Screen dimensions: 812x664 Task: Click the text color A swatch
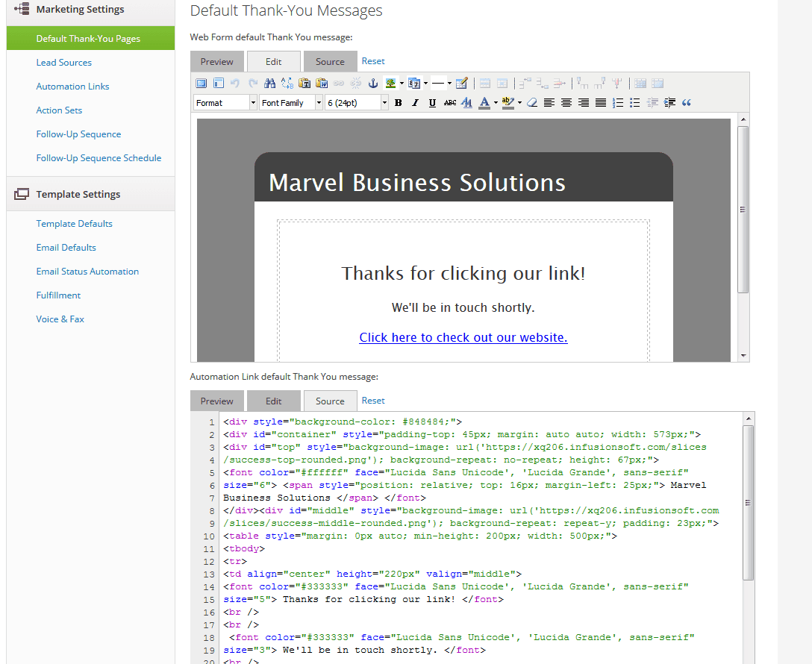pos(484,102)
